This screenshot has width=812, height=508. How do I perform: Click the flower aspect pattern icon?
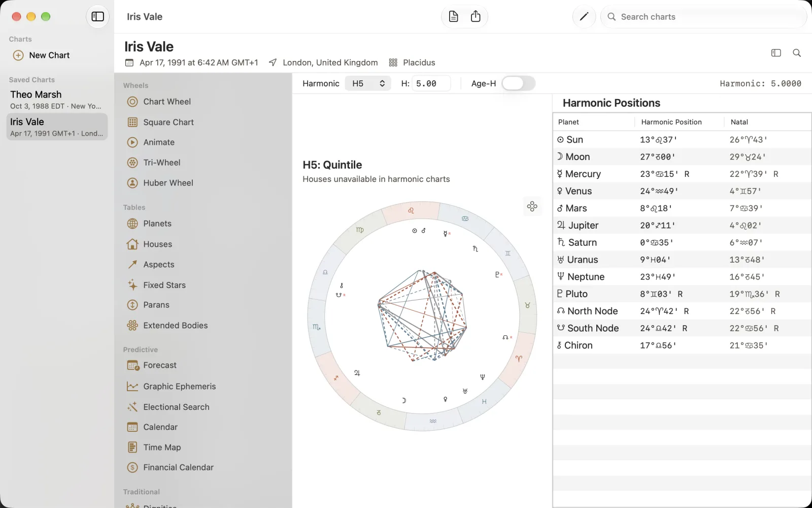tap(532, 206)
